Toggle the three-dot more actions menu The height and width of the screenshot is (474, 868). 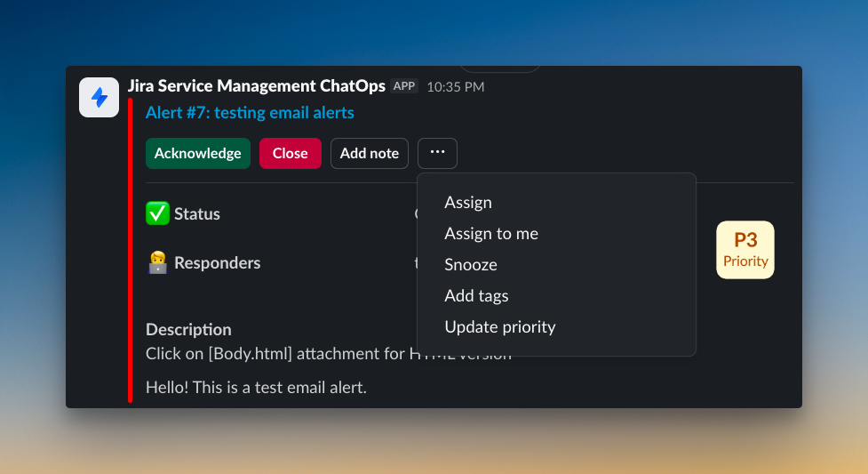click(437, 153)
